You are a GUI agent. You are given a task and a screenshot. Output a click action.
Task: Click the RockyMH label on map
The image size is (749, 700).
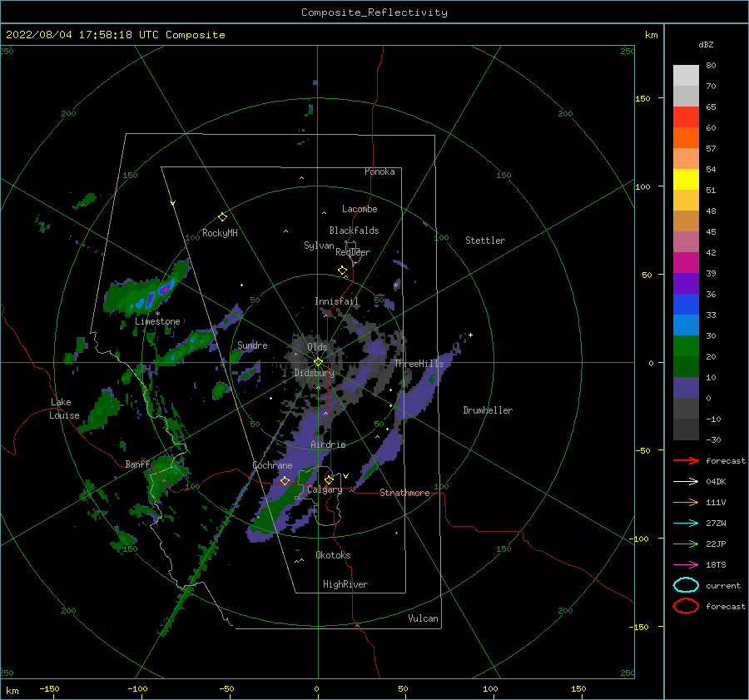(220, 233)
